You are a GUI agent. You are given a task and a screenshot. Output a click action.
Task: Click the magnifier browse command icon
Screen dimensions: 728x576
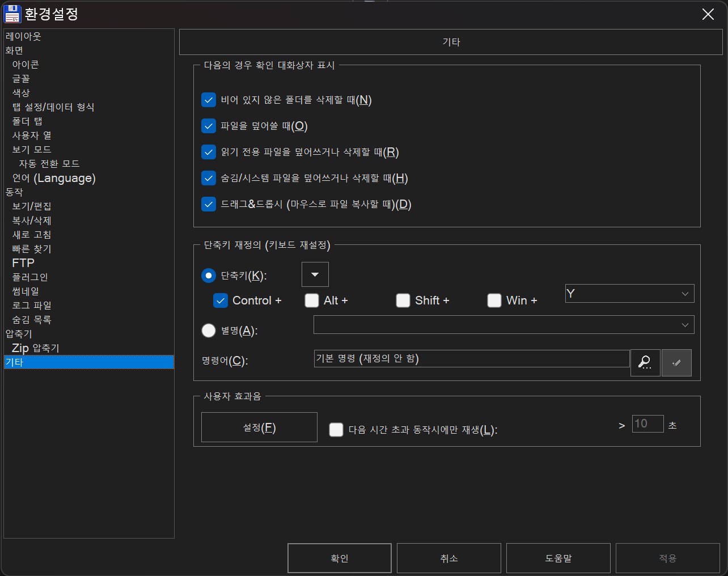(645, 362)
